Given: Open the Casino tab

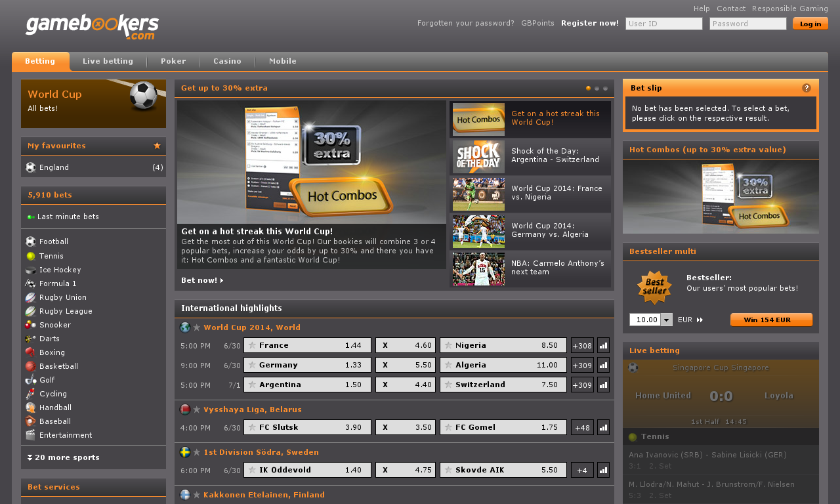Looking at the screenshot, I should click(227, 61).
